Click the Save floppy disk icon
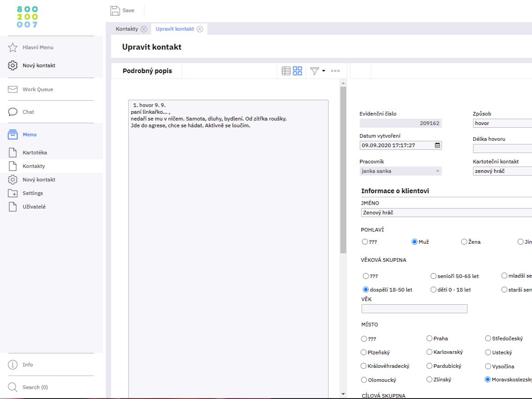This screenshot has width=532, height=399. point(115,11)
